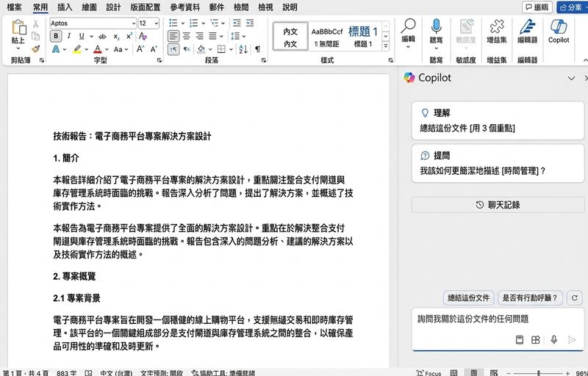Toggle Italic formatting
588x376 pixels.
[x=69, y=36]
